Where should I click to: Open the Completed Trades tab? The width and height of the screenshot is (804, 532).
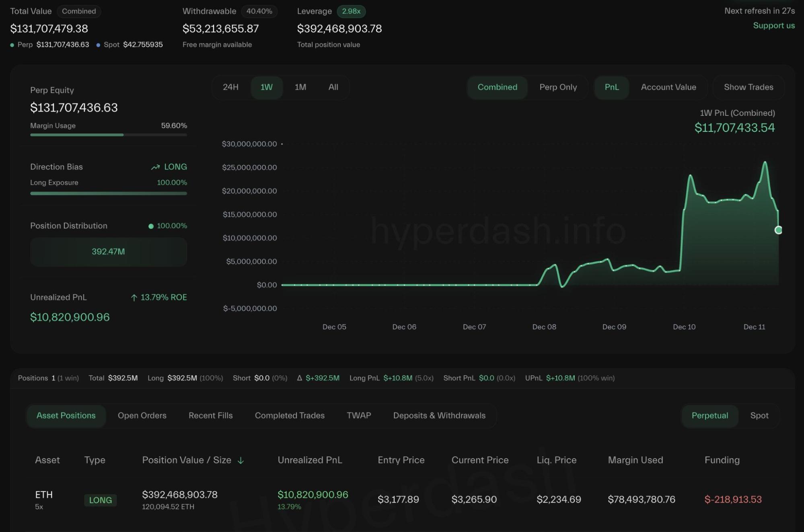pyautogui.click(x=289, y=415)
